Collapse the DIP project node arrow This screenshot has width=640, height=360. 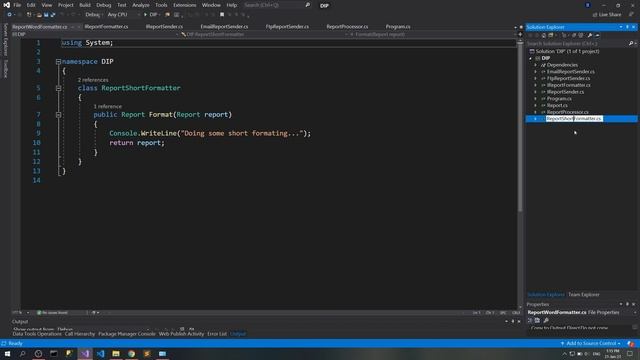point(531,58)
